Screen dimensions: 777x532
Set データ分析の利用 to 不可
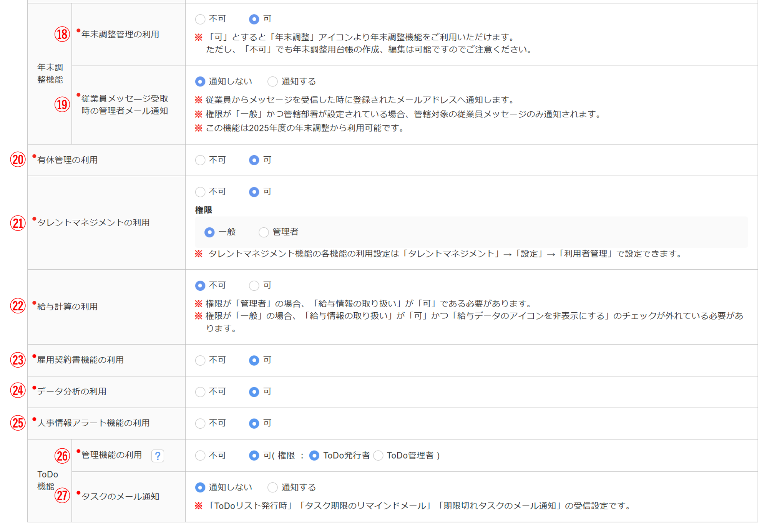pos(200,392)
